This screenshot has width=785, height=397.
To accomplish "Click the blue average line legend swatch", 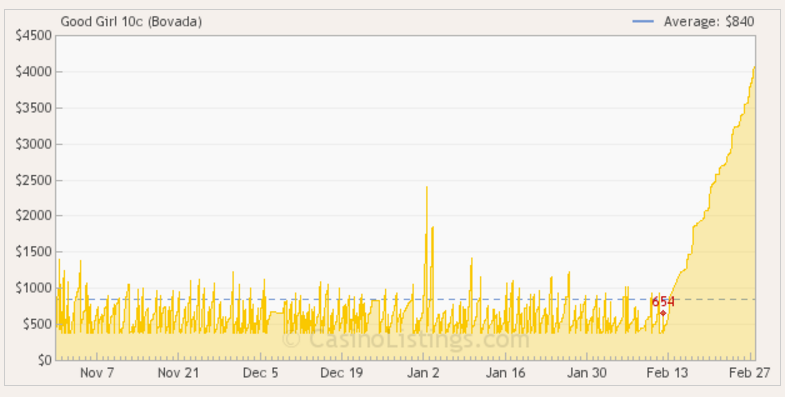I will click(643, 22).
